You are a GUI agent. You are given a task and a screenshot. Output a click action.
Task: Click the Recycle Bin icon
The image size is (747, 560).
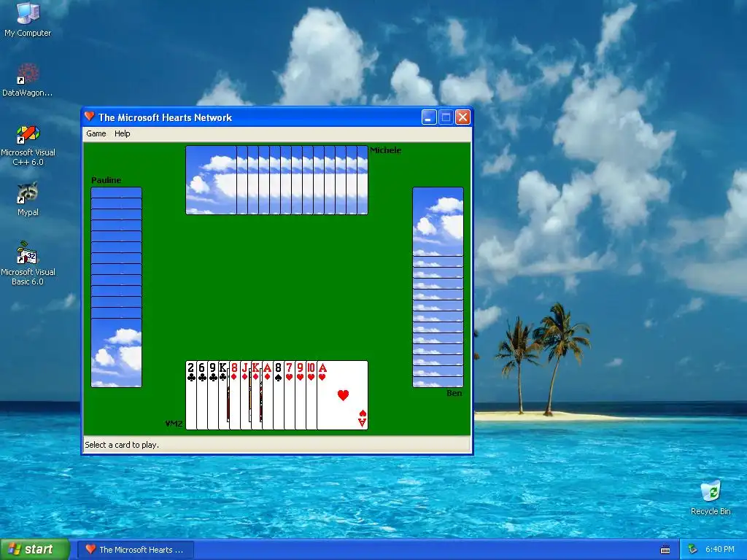(x=711, y=497)
